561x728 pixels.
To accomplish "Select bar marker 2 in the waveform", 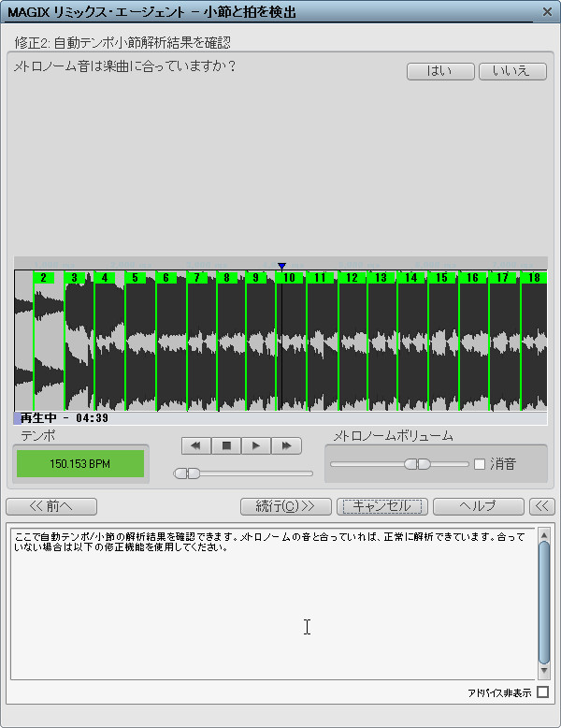I will click(x=43, y=278).
